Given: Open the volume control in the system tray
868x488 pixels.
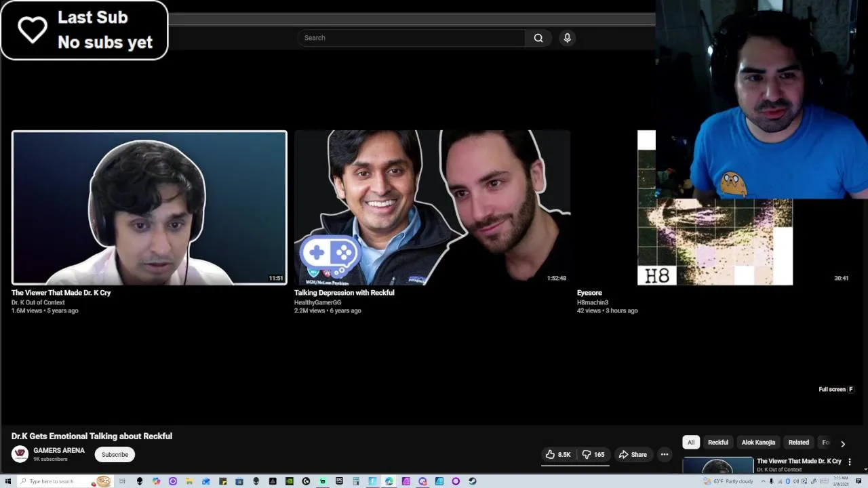Looking at the screenshot, I should (x=796, y=481).
